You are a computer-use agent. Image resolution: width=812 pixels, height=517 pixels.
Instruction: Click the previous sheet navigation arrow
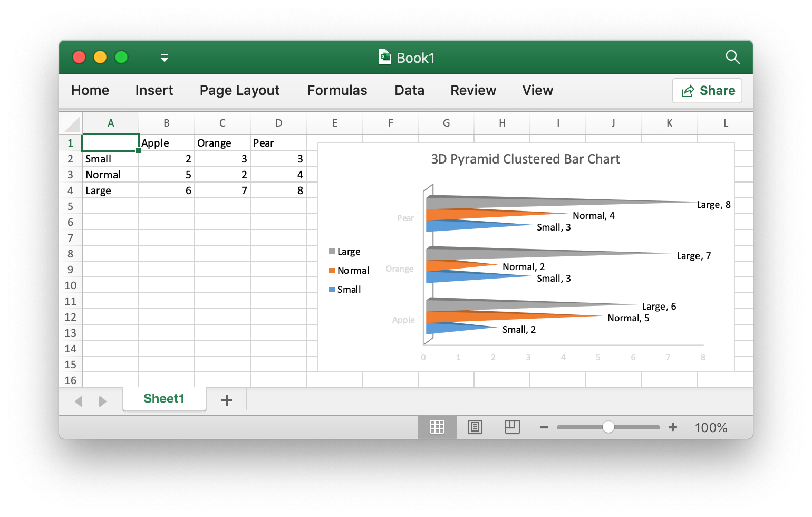[79, 401]
